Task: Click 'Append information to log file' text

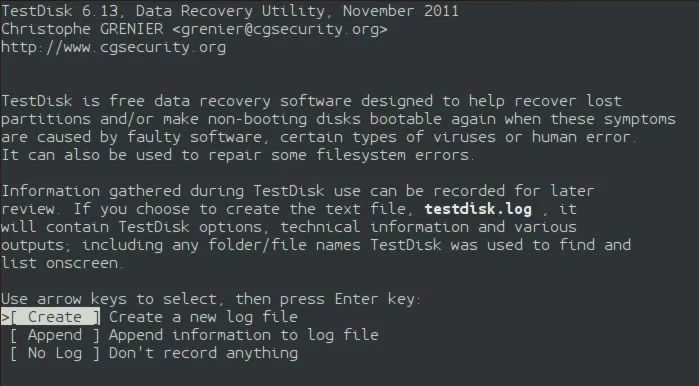Action: point(244,335)
